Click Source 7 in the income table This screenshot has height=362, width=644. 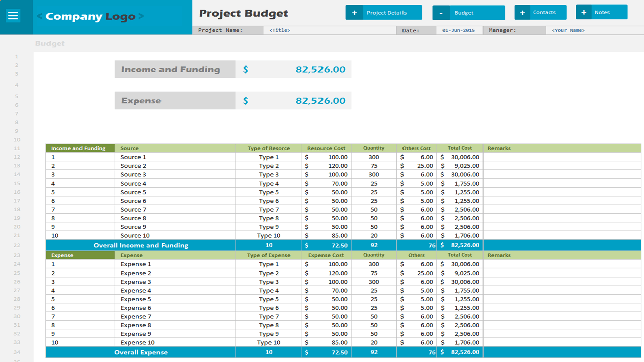pos(133,209)
